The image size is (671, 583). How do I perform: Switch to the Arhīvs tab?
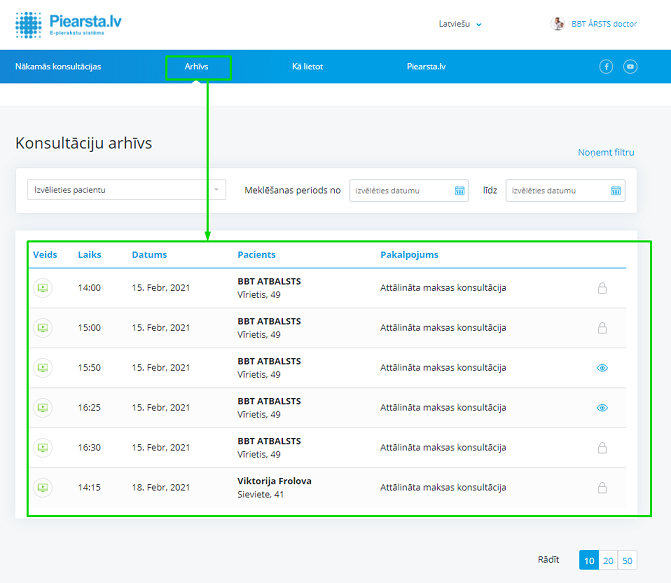coord(197,67)
